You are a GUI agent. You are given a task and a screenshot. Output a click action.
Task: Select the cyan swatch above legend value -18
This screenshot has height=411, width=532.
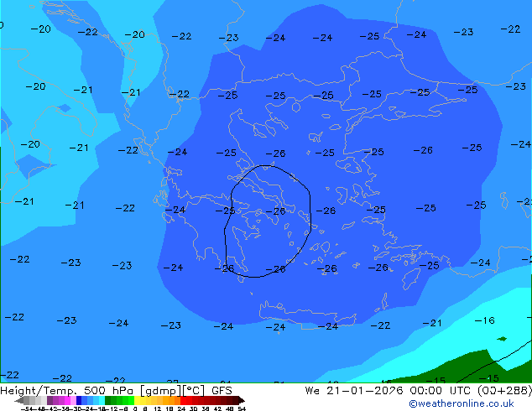pyautogui.click(x=102, y=400)
